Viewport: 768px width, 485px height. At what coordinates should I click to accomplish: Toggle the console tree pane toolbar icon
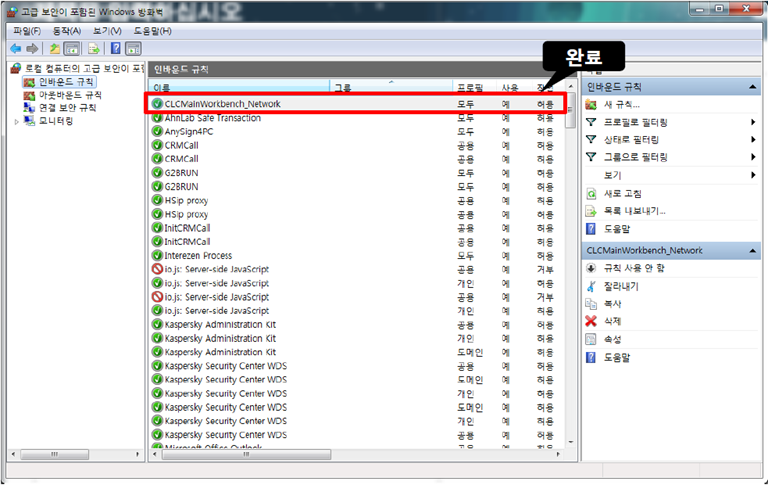pos(72,48)
